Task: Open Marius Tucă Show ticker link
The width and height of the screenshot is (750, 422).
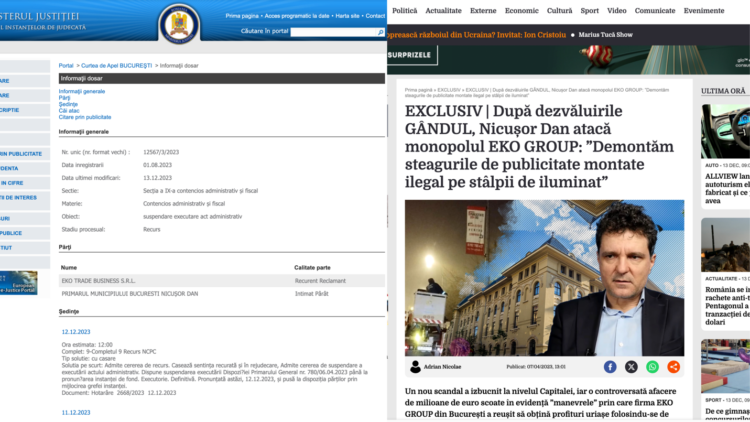Action: (606, 35)
